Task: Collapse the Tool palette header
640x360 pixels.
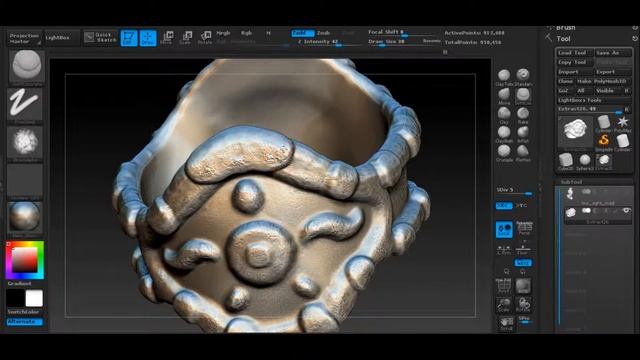Action: click(x=563, y=39)
